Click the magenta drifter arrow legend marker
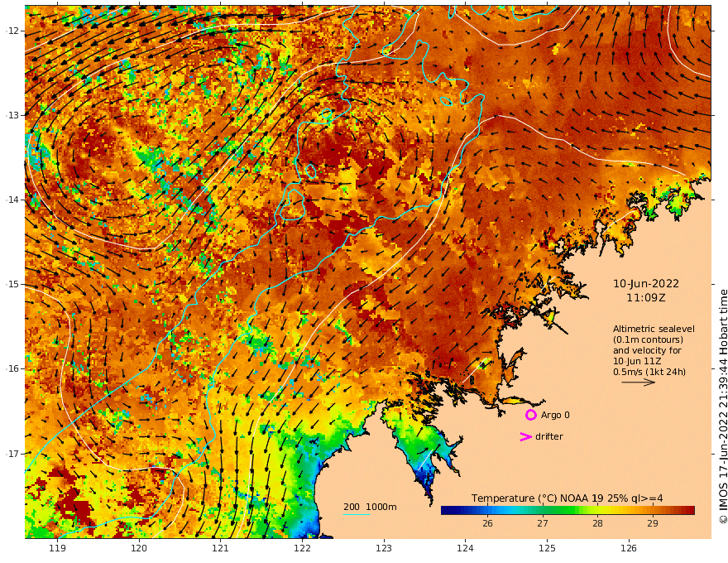Viewport: 728px width, 563px height. [x=525, y=436]
